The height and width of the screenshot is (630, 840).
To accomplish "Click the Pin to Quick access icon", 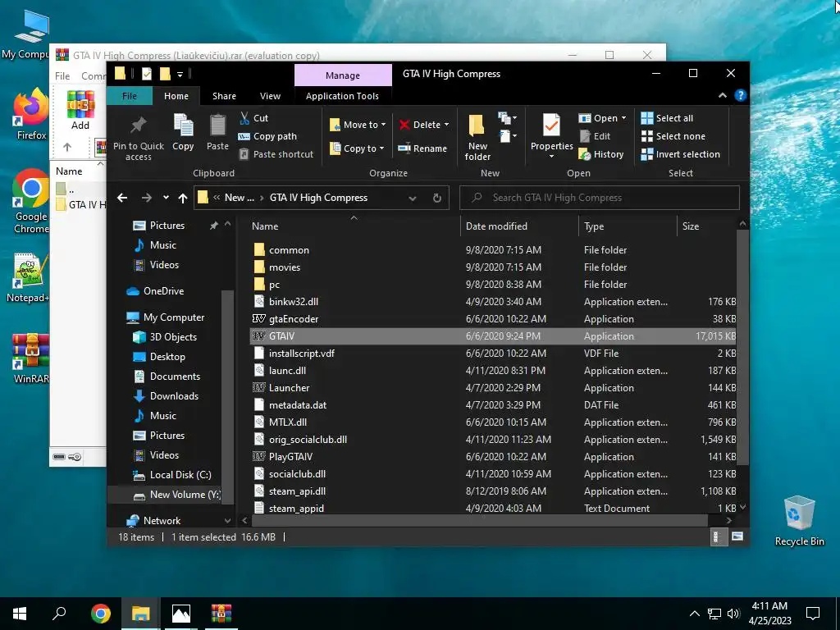I will coord(138,126).
